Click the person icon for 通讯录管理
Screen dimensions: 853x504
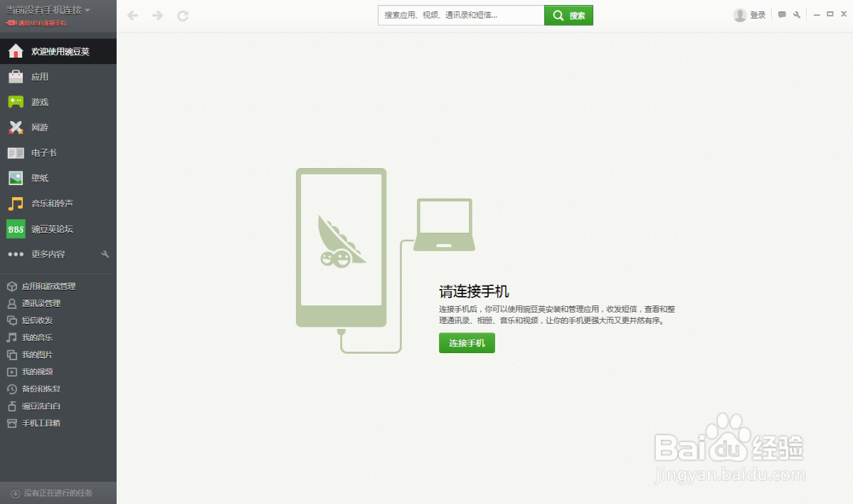(x=12, y=304)
